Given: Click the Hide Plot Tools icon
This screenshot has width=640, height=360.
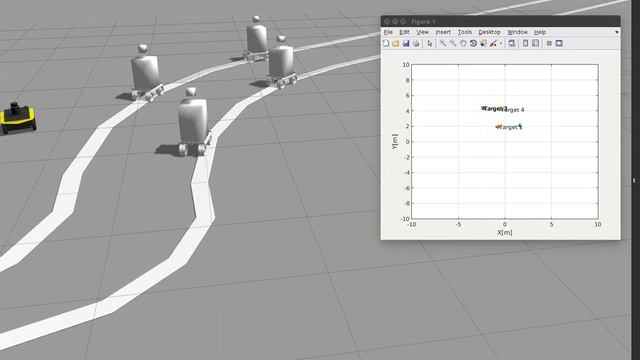Looking at the screenshot, I should (549, 43).
